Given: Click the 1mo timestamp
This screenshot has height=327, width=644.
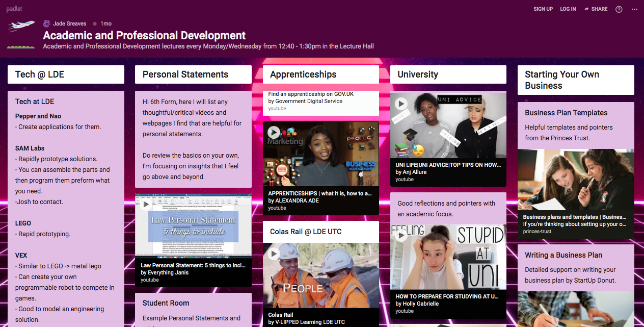Looking at the screenshot, I should [106, 23].
